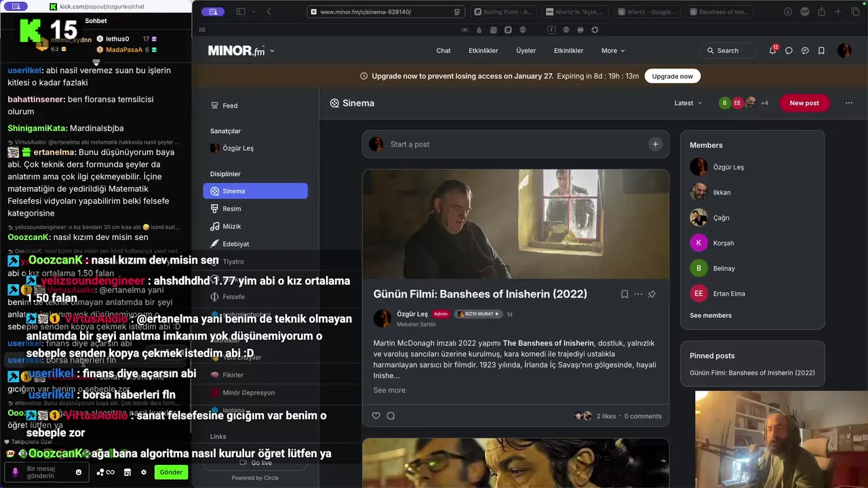Click the +4 member avatars indicator
Image resolution: width=868 pixels, height=488 pixels.
(764, 103)
